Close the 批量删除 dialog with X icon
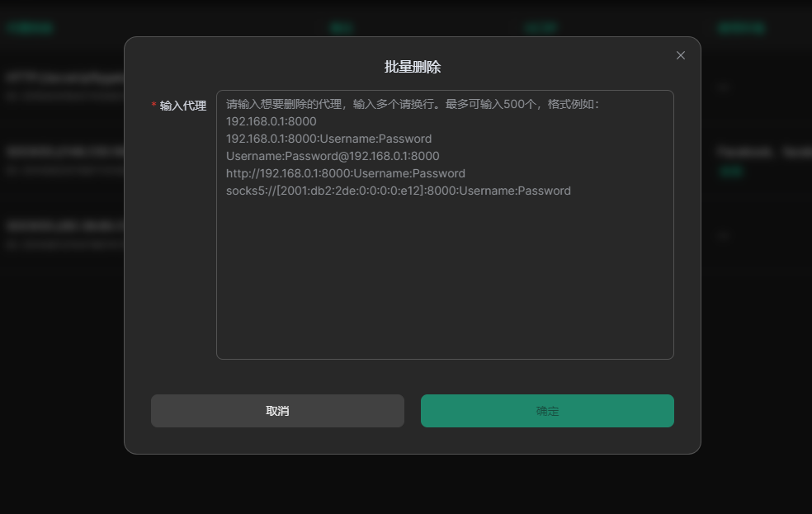This screenshot has height=514, width=812. pos(680,55)
